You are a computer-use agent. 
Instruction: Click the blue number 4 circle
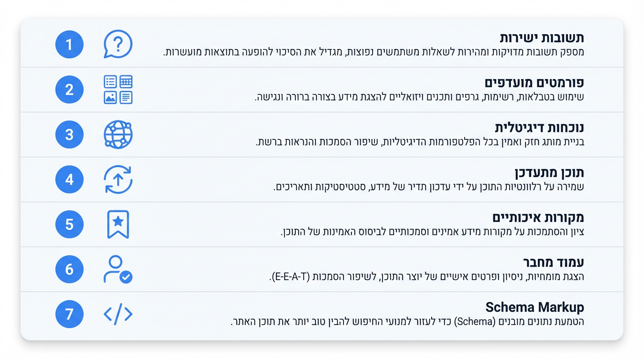(x=69, y=179)
